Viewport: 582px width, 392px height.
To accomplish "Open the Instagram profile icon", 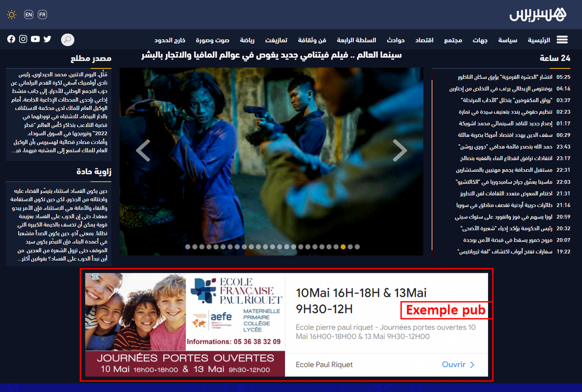I will pyautogui.click(x=23, y=39).
